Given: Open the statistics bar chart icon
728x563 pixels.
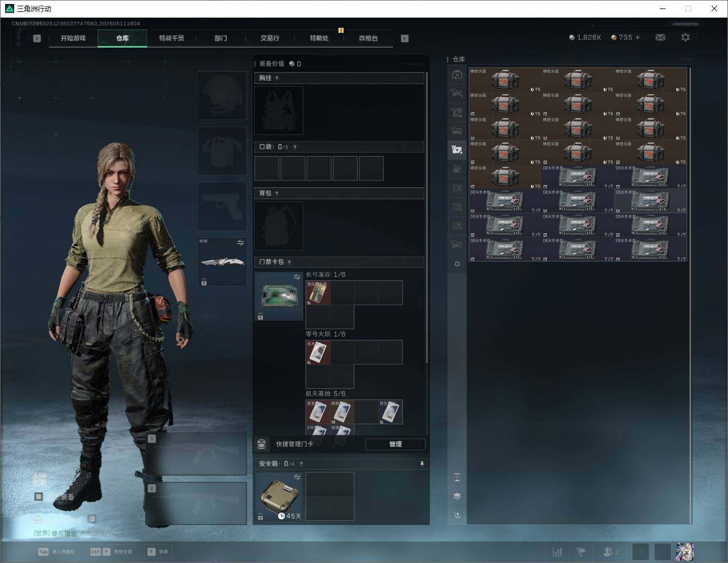Looking at the screenshot, I should click(558, 552).
